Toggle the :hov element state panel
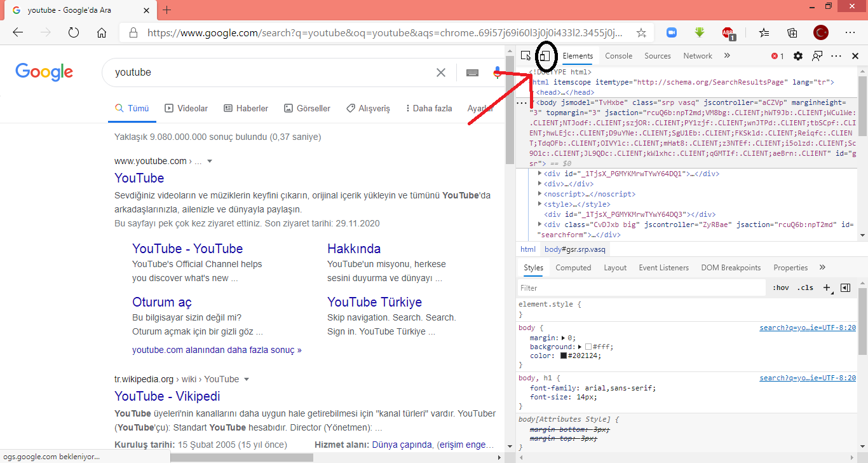 coord(780,287)
